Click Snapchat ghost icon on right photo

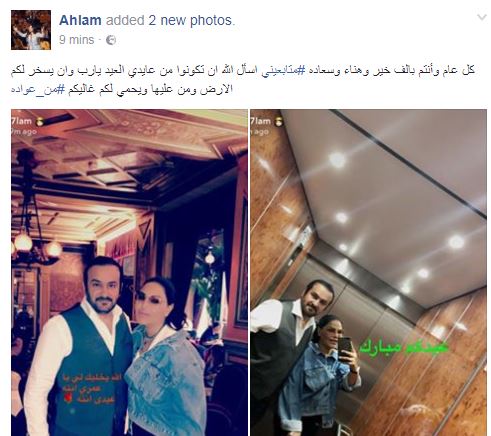coord(277,122)
